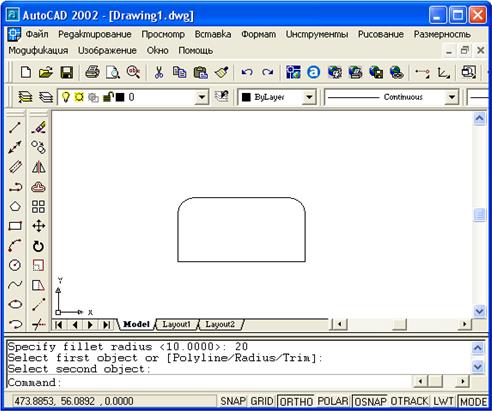The height and width of the screenshot is (411, 492).
Task: Toggle ORTHO mode in status bar
Action: pyautogui.click(x=296, y=402)
